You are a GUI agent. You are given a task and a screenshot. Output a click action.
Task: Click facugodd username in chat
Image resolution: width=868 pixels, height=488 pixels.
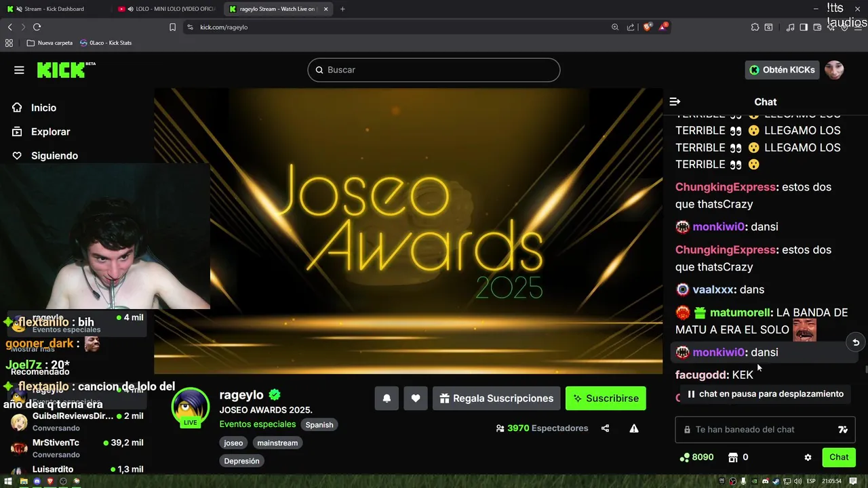pyautogui.click(x=701, y=375)
